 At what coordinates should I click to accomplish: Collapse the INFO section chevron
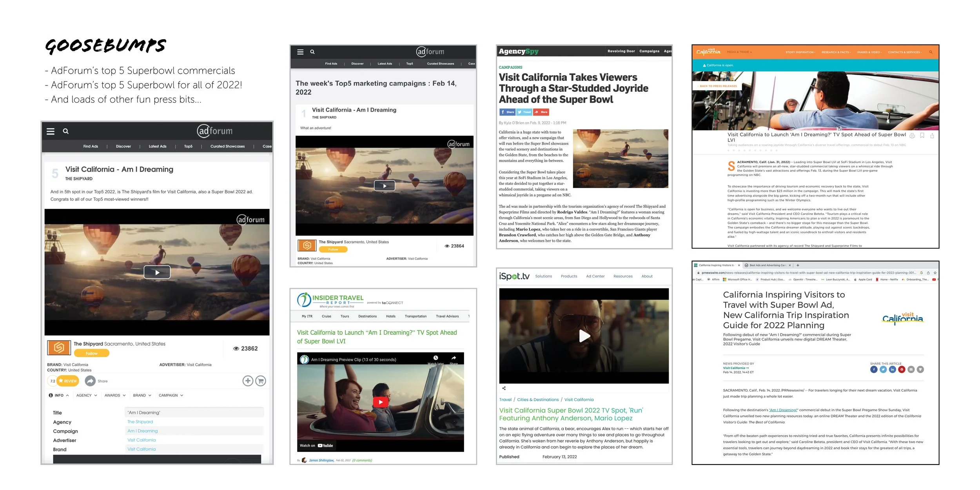pyautogui.click(x=67, y=395)
